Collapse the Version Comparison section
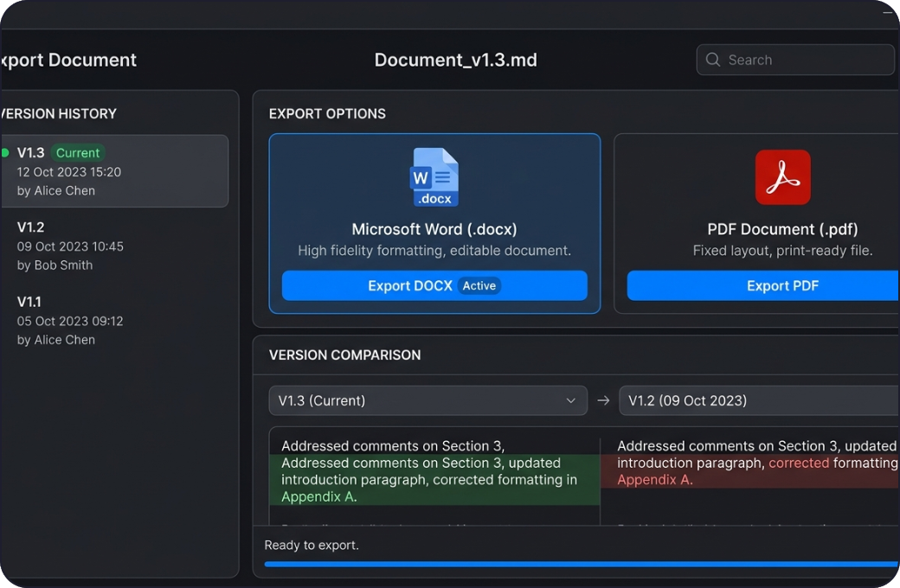The image size is (900, 588). pyautogui.click(x=344, y=355)
